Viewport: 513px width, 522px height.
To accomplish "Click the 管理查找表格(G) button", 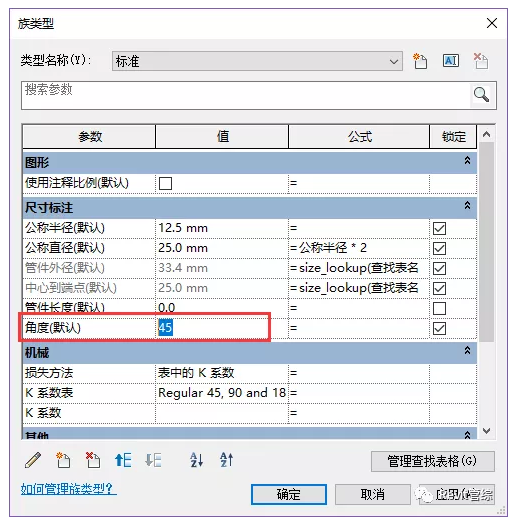I will (x=432, y=461).
